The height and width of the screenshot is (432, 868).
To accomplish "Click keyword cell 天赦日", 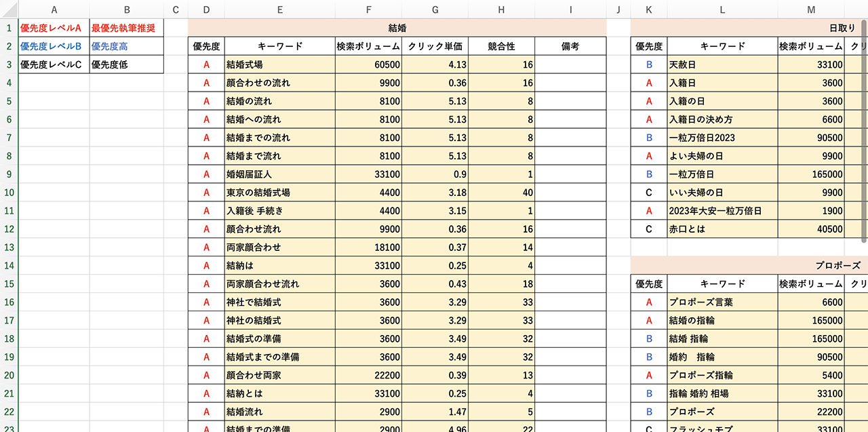I will [x=722, y=64].
